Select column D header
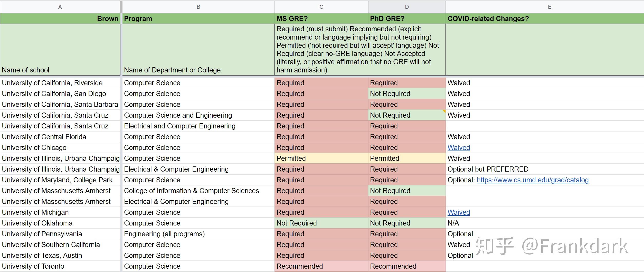 [x=407, y=7]
